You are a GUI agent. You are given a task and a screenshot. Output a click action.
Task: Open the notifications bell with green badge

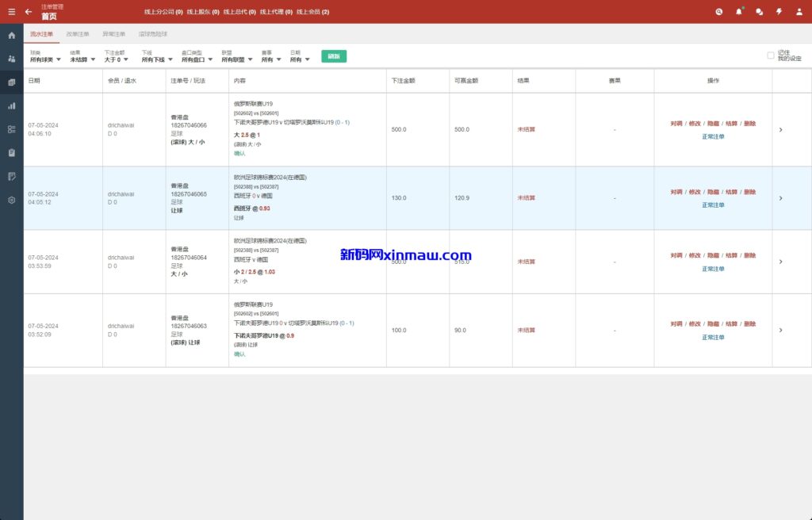pos(738,12)
